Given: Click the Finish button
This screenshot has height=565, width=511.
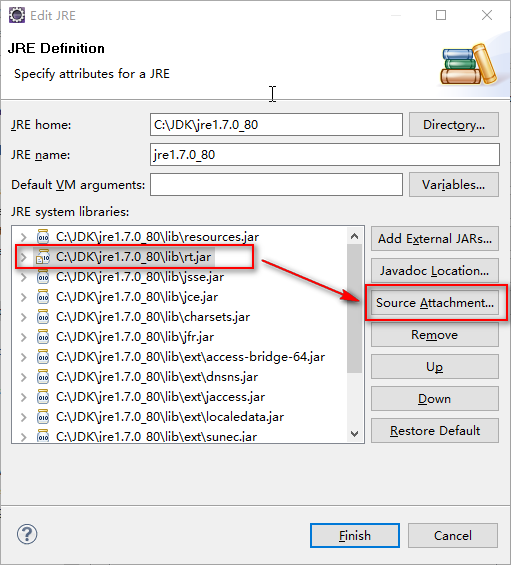Looking at the screenshot, I should [x=355, y=535].
